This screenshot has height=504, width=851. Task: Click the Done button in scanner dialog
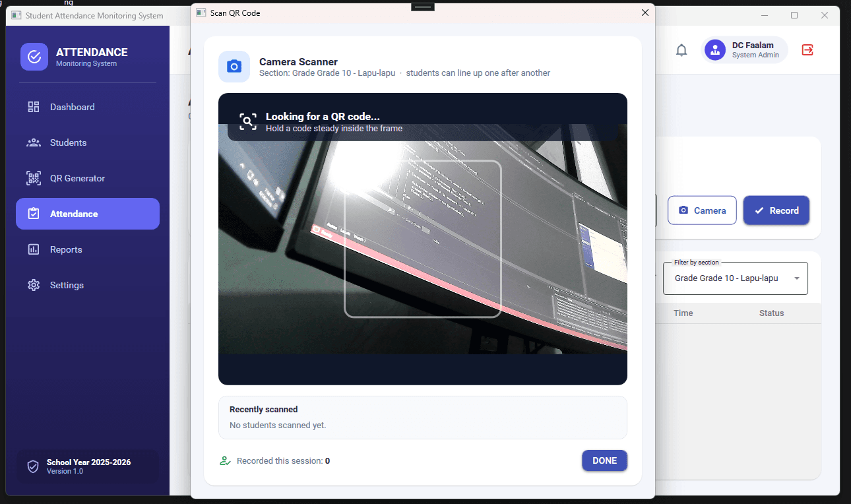[604, 460]
